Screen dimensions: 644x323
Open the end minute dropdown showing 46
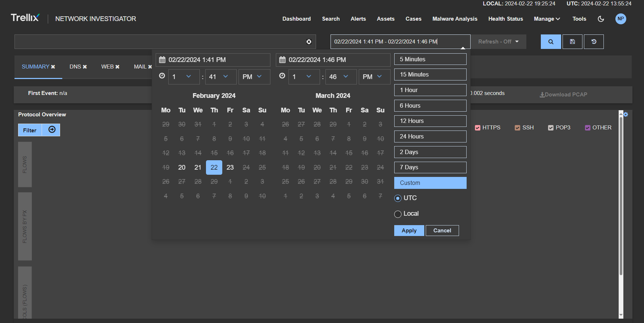click(x=341, y=77)
